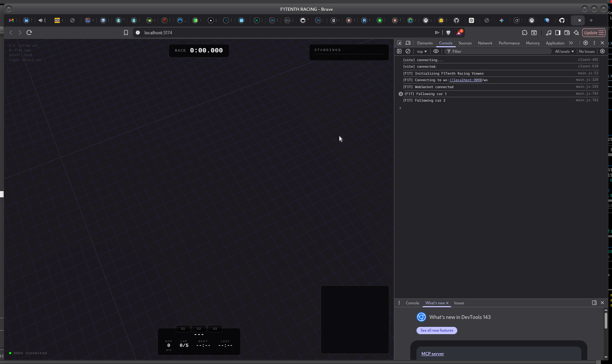Open Brave Rewards triangle icon
612x364 pixels.
point(459,33)
